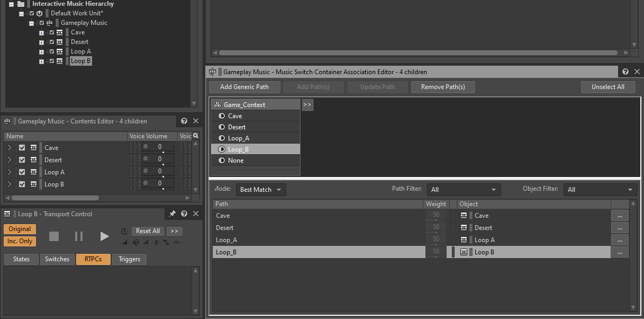Image resolution: width=644 pixels, height=319 pixels.
Task: Open help for Transport Control
Action: tap(184, 214)
